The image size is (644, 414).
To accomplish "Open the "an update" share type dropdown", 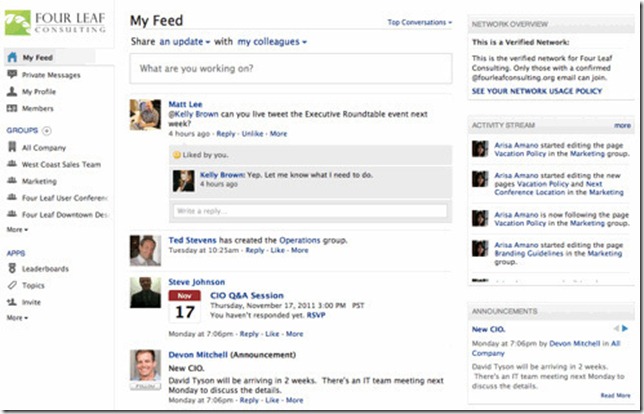I will pyautogui.click(x=184, y=42).
